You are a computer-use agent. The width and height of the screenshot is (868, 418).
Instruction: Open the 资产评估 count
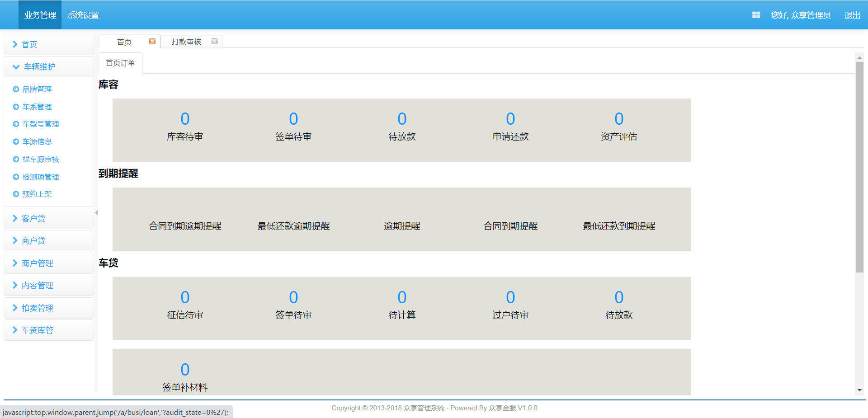619,119
